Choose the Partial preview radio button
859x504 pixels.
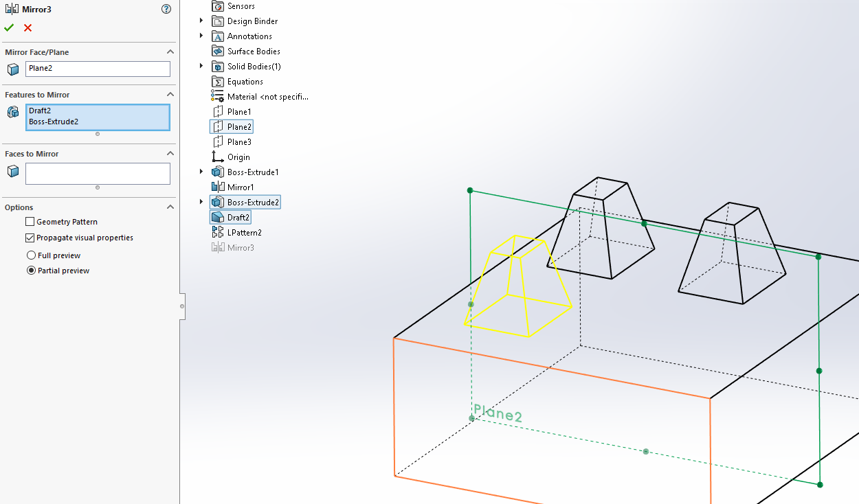31,271
